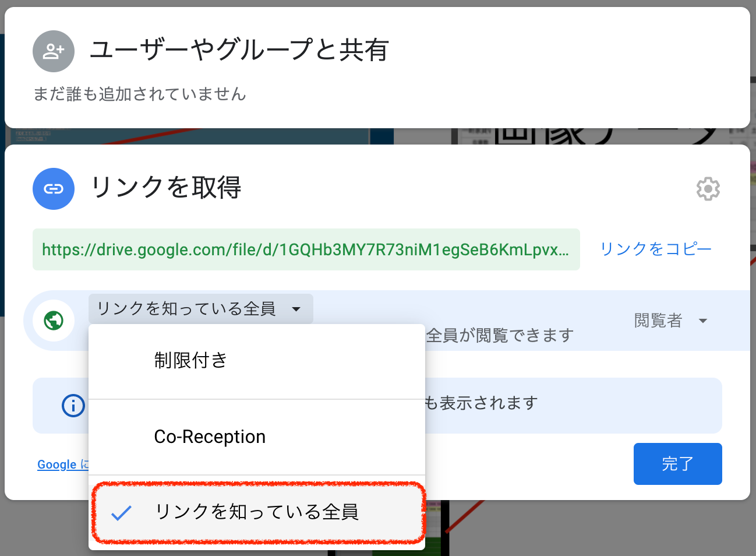Click the blue link chain icon
Screen dimensions: 756x556
click(54, 189)
